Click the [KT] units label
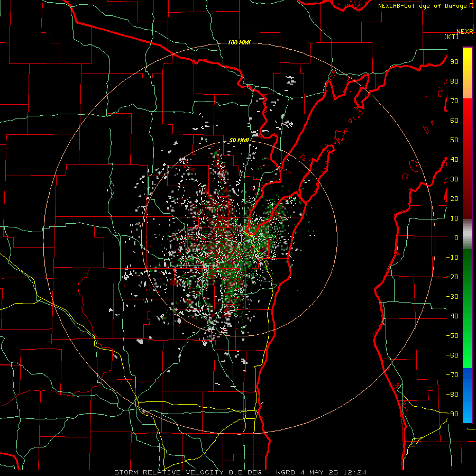The image size is (476, 476). coord(451,36)
